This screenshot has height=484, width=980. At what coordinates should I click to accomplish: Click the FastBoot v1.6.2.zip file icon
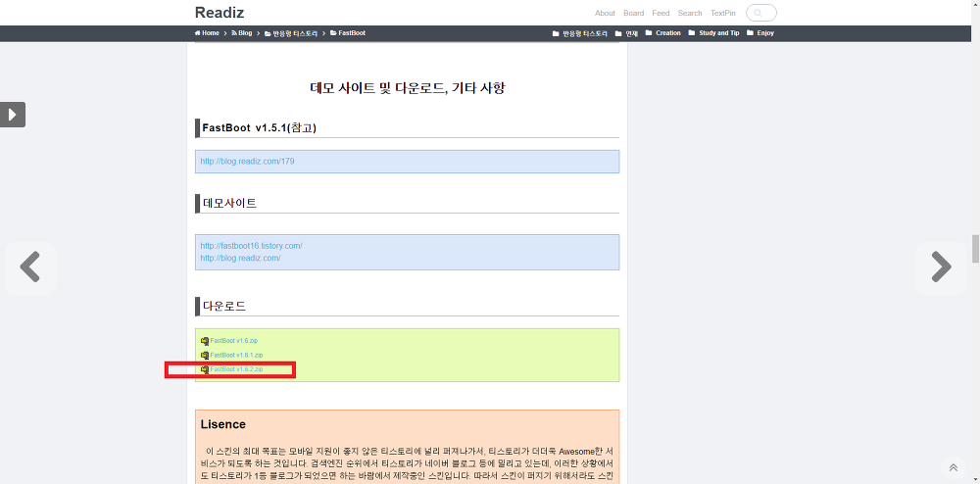[x=205, y=369]
